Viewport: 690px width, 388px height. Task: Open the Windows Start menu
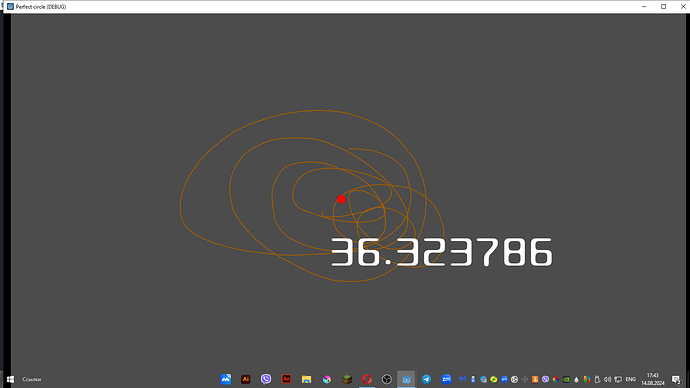(x=11, y=379)
